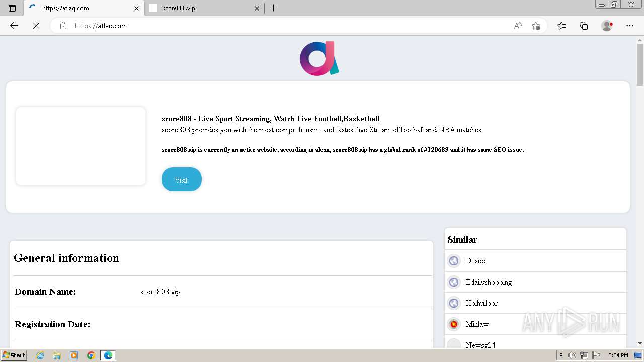Screen dimensions: 644x362
Task: Click the atlaq logo at the top
Action: 319,58
